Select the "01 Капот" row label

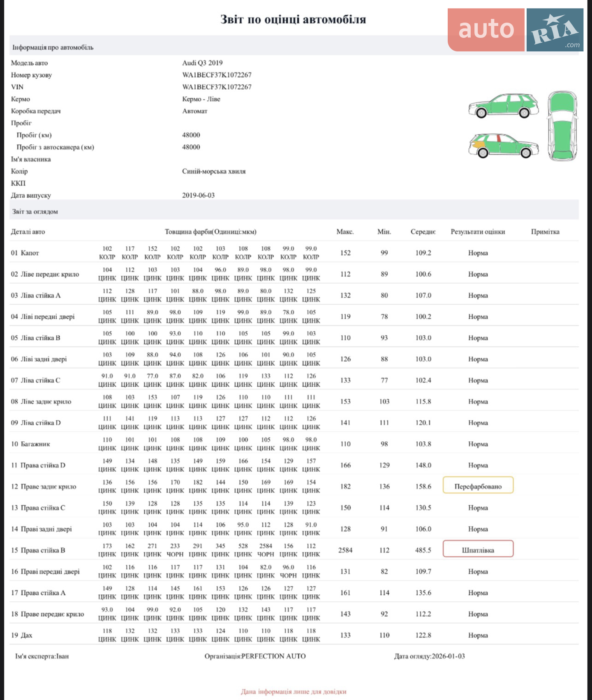pos(25,253)
